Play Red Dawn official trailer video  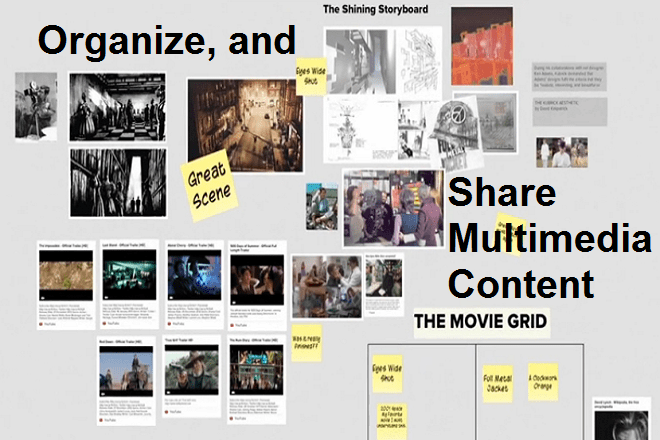point(126,371)
